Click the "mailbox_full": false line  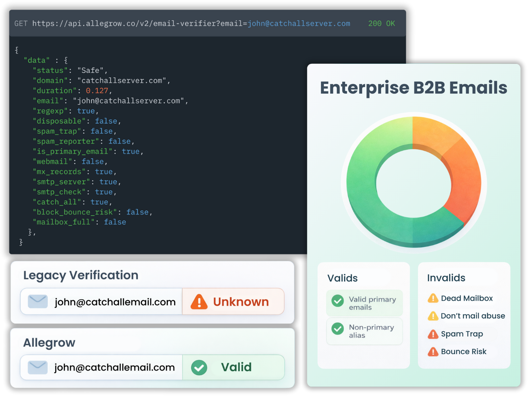pyautogui.click(x=79, y=222)
